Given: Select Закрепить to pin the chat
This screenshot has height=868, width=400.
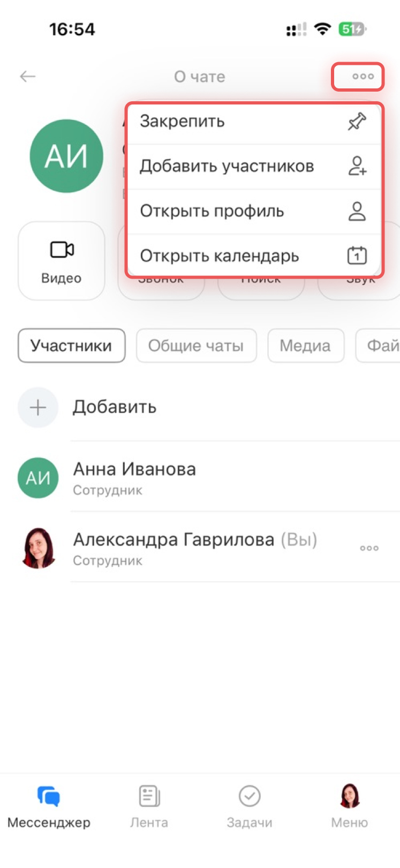Looking at the screenshot, I should coord(182,122).
